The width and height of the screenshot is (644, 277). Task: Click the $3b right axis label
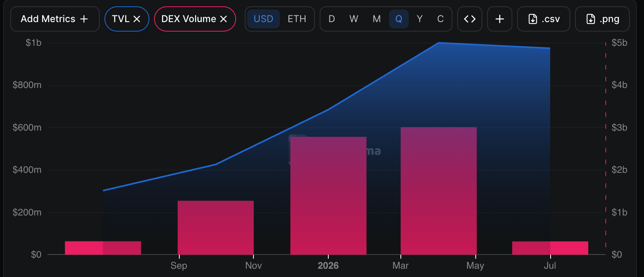point(619,127)
